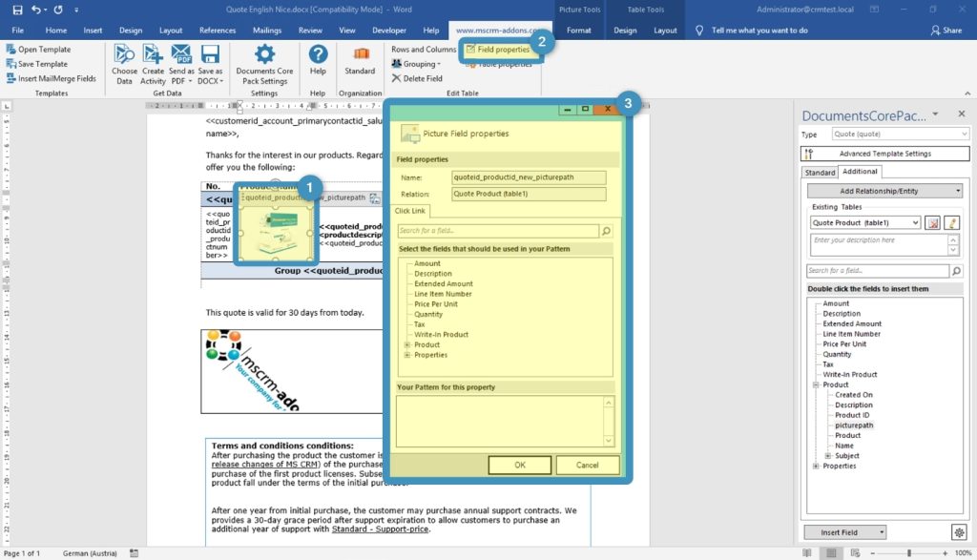977x560 pixels.
Task: Open the Add Relationship/Entity dropdown
Action: (884, 191)
